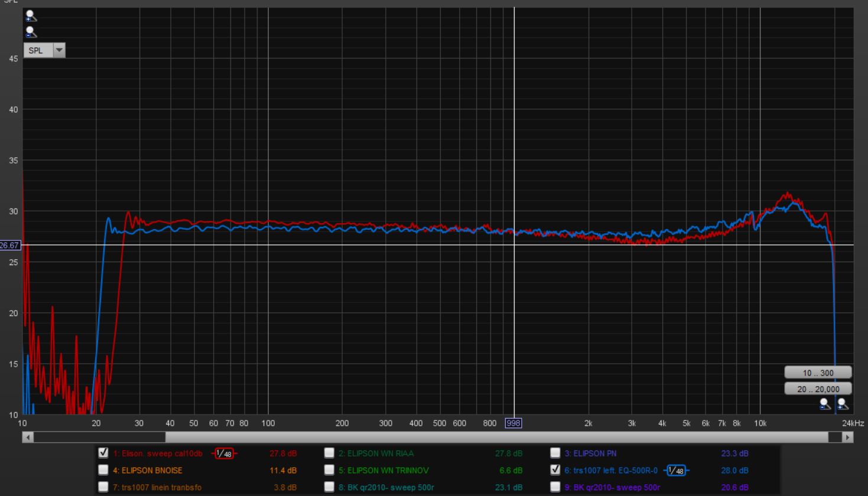The height and width of the screenshot is (496, 868).
Task: Click the 45 label on the SPL axis
Action: 13,58
